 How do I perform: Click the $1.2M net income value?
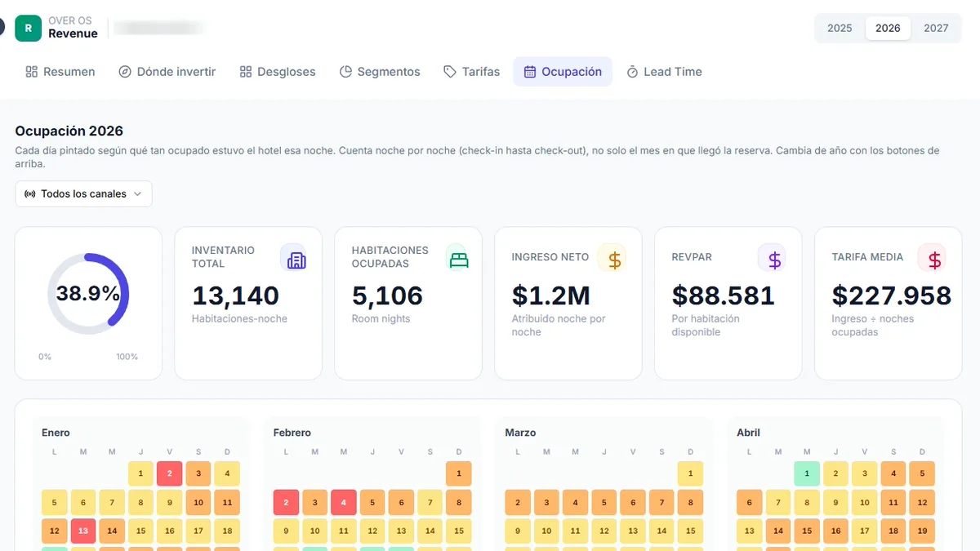pos(550,295)
